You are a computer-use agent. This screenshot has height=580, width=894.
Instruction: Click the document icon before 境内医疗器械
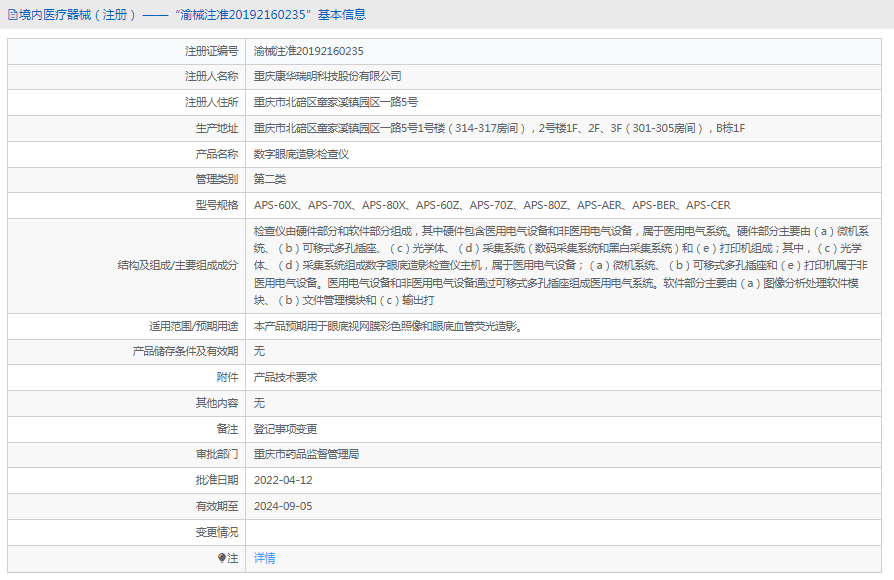pyautogui.click(x=12, y=13)
